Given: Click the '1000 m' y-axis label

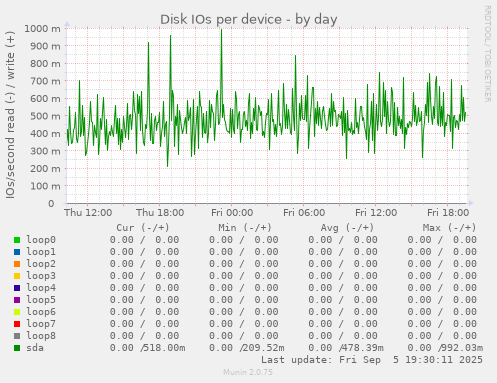Looking at the screenshot, I should coord(42,29).
